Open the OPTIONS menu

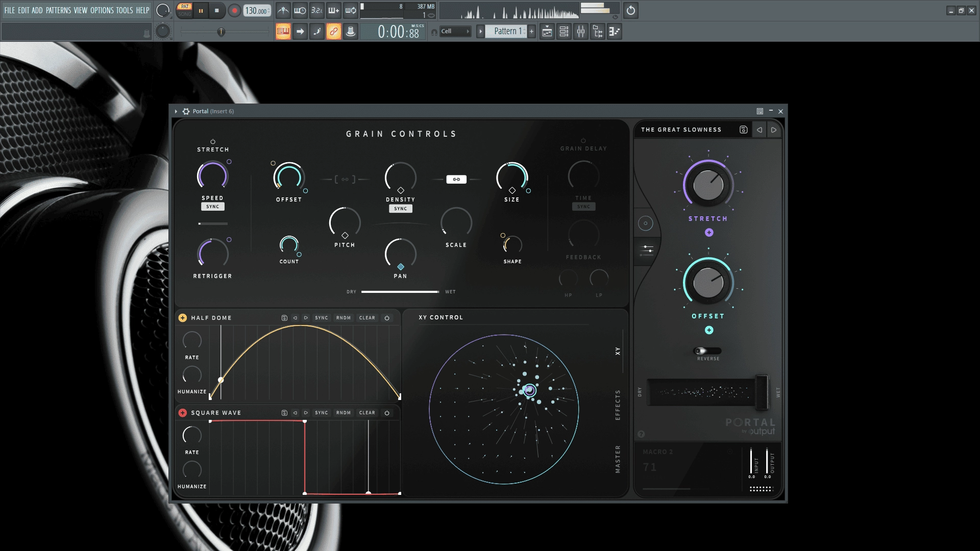point(102,10)
